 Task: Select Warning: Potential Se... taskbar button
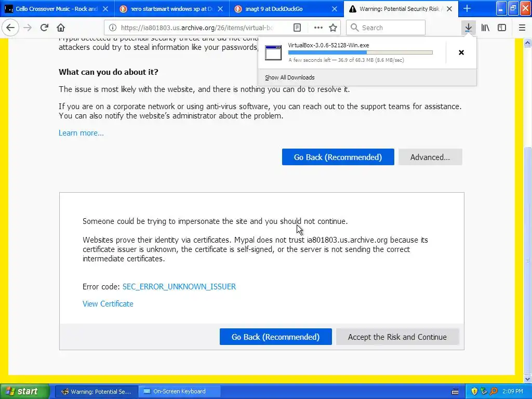point(96,392)
